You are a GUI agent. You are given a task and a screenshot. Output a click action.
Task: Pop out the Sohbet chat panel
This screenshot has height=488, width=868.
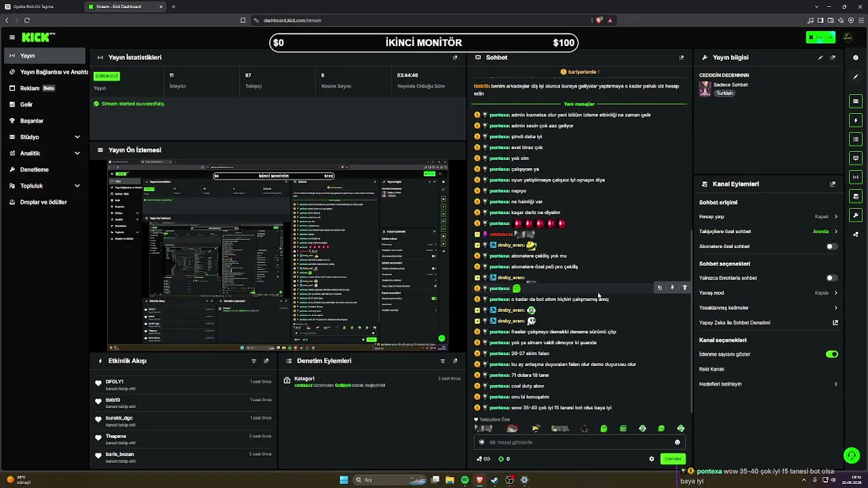(x=682, y=58)
